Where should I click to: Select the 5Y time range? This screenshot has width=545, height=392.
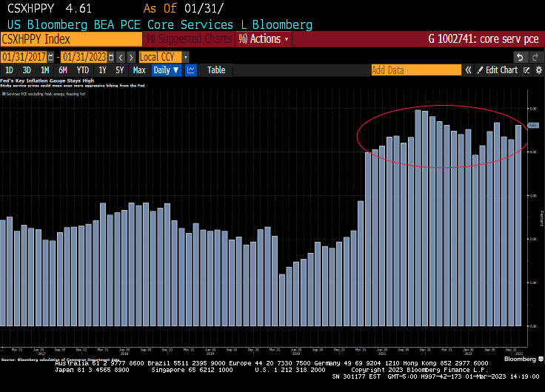pos(120,70)
